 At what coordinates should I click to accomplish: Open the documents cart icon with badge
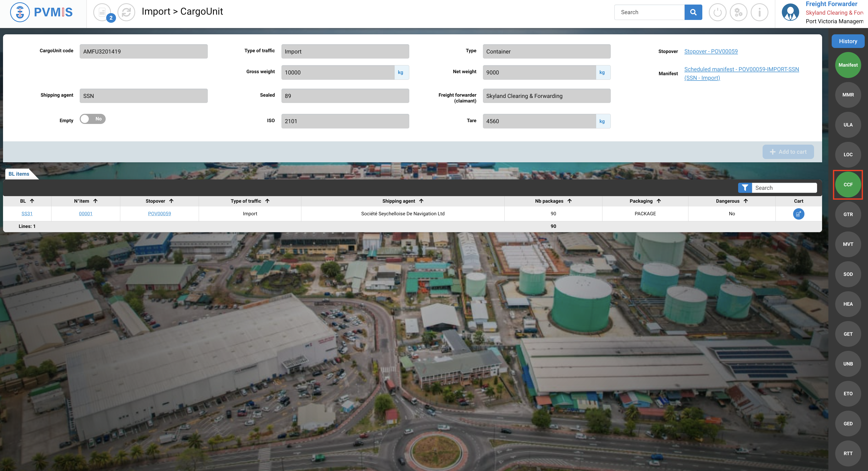[102, 12]
